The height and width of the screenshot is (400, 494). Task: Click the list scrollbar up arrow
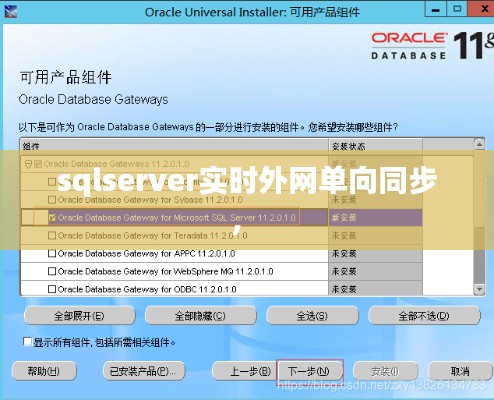coord(479,145)
